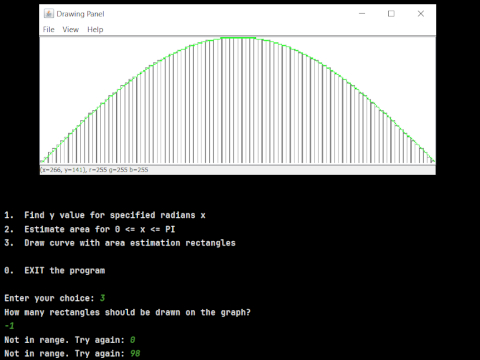Minimize the Drawing Panel window
Image resolution: width=480 pixels, height=360 pixels.
tap(362, 14)
